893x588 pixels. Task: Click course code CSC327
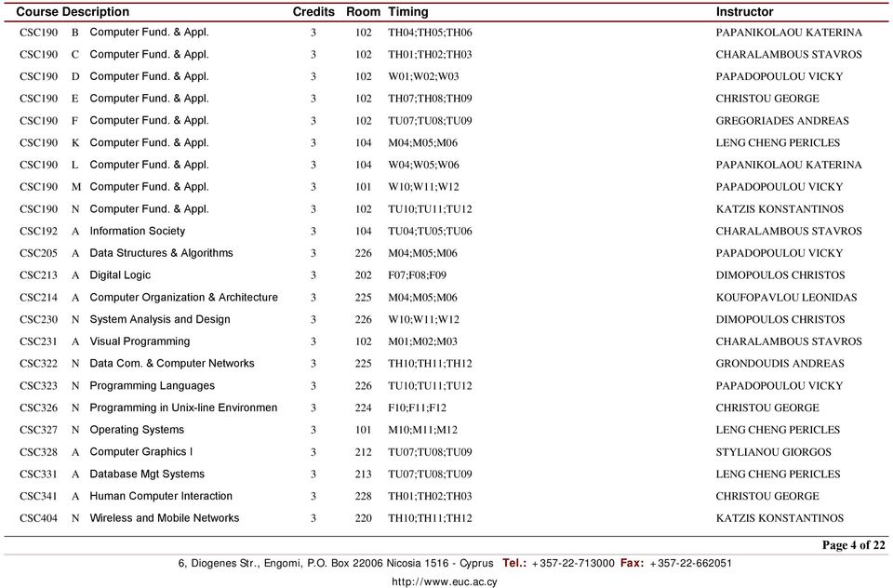(x=39, y=430)
